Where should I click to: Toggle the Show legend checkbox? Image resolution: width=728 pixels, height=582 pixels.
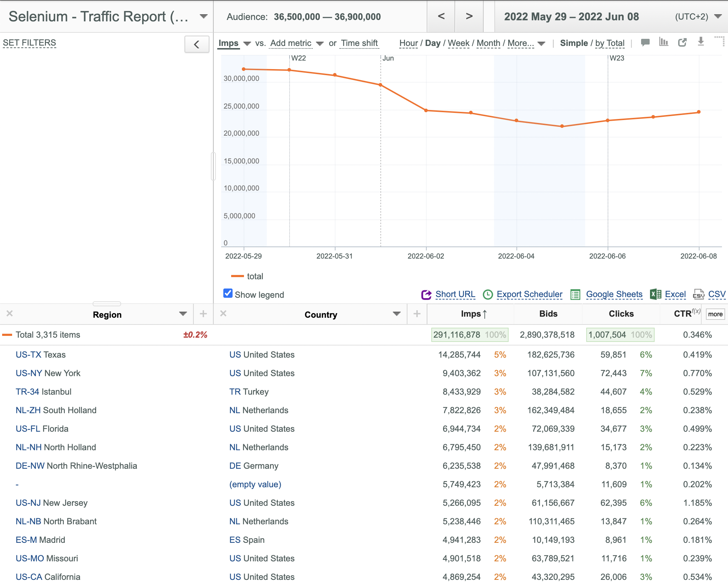tap(228, 293)
